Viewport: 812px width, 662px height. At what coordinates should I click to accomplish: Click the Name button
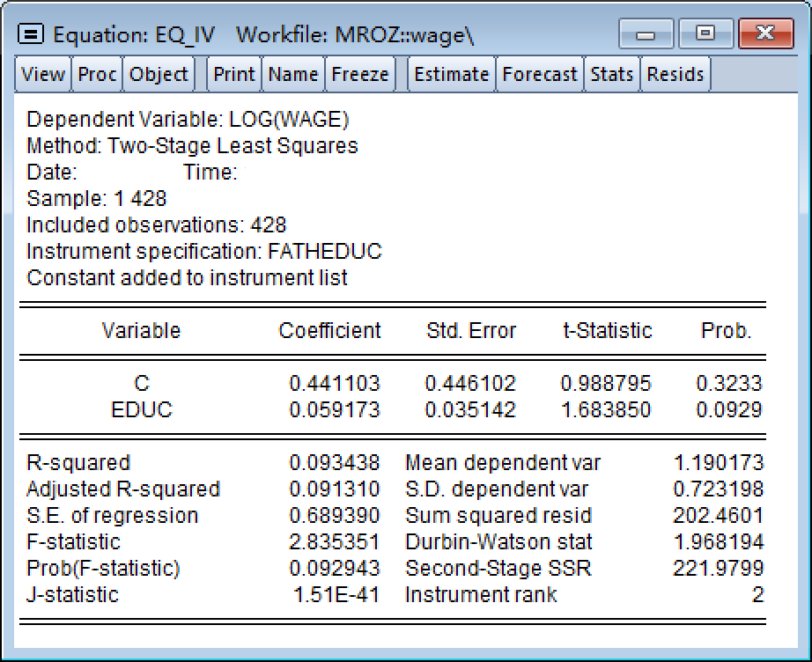(x=293, y=75)
